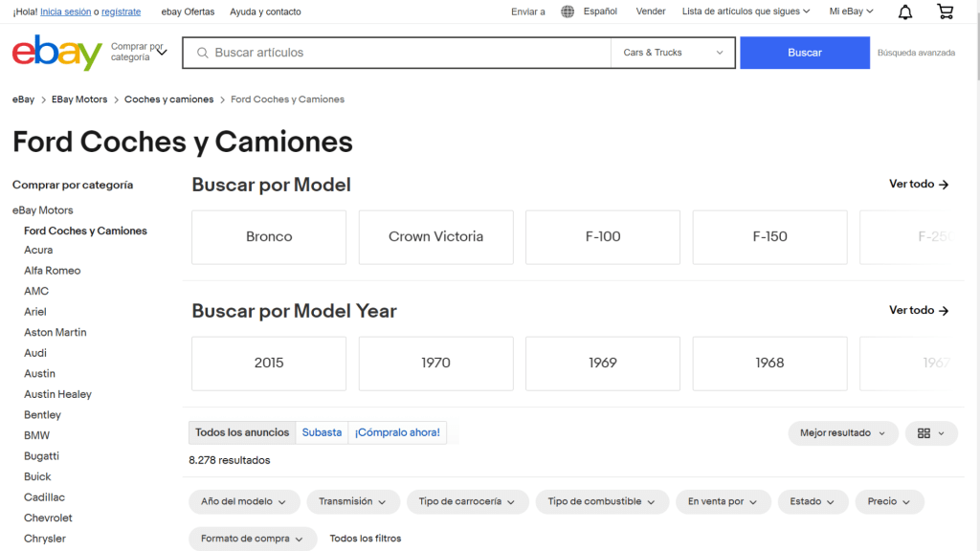
Task: Click eBay Motors in the sidebar
Action: (42, 210)
